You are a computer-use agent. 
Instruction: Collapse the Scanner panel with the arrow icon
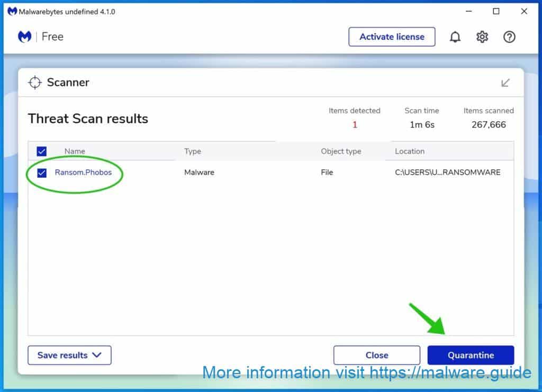(505, 83)
